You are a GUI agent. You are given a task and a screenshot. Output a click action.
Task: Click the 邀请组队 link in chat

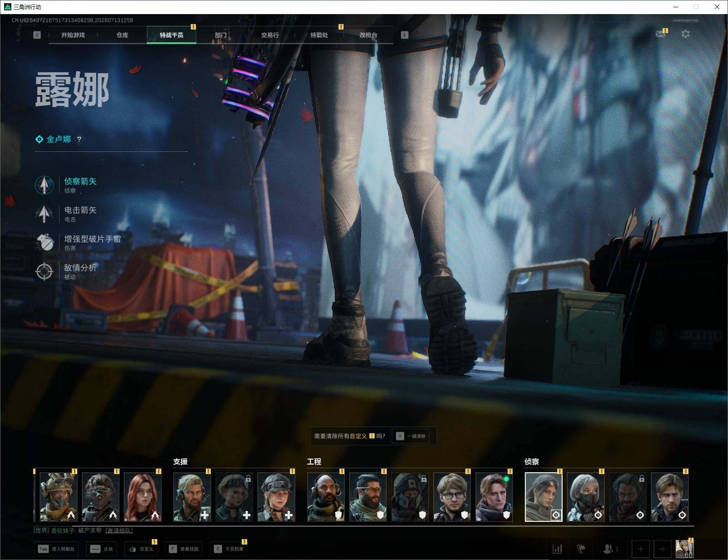(x=119, y=530)
